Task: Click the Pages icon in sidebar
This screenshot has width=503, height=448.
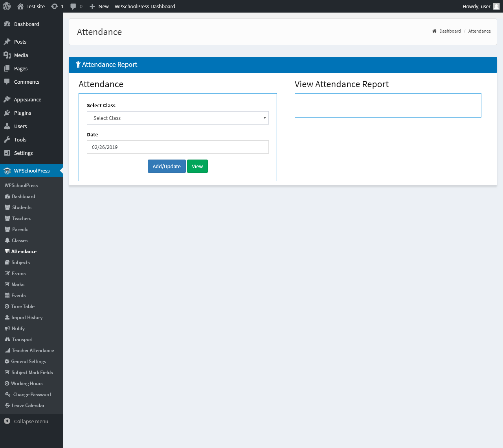Action: [x=7, y=68]
